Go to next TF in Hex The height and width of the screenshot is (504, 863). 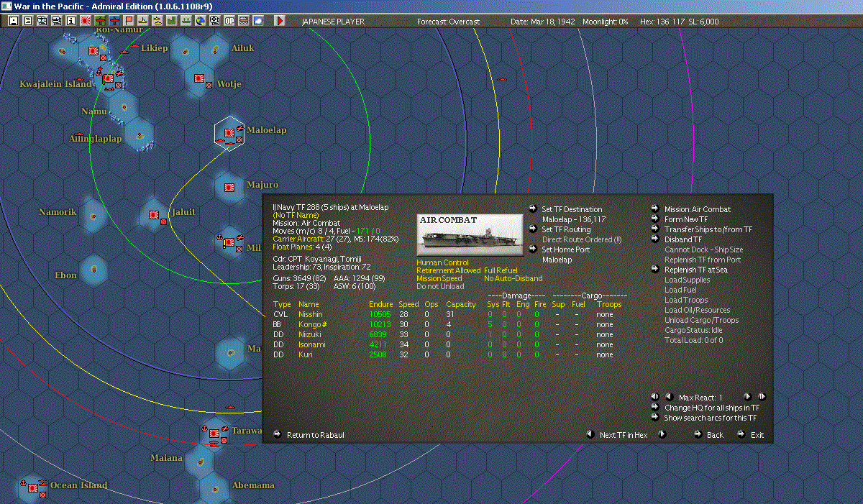662,434
